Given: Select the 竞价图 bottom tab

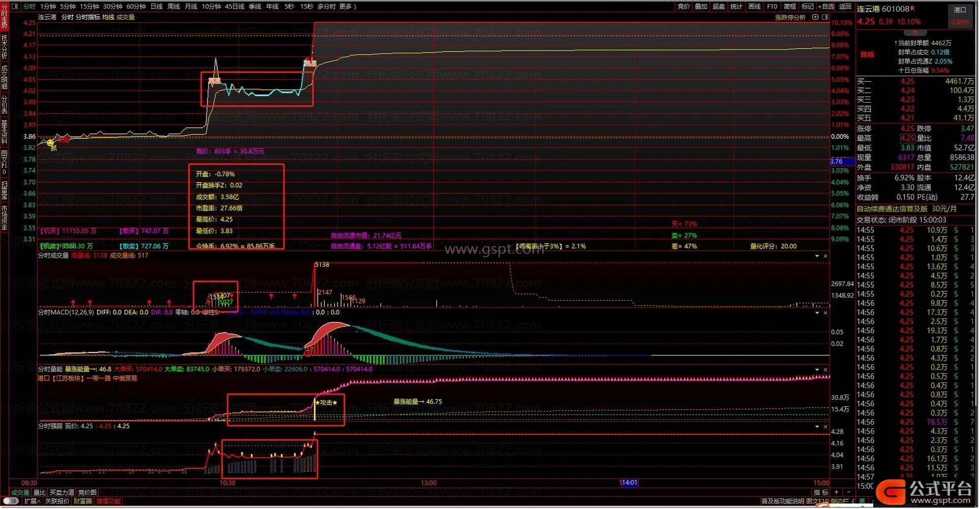Looking at the screenshot, I should pyautogui.click(x=87, y=493).
